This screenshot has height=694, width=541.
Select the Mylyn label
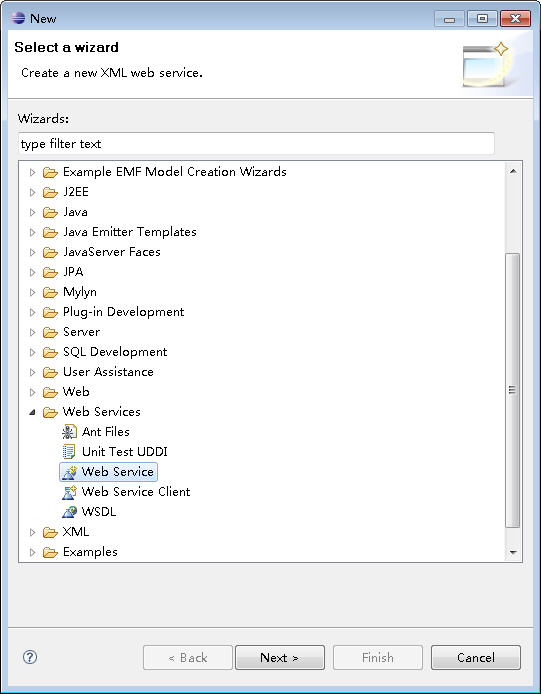pyautogui.click(x=80, y=292)
